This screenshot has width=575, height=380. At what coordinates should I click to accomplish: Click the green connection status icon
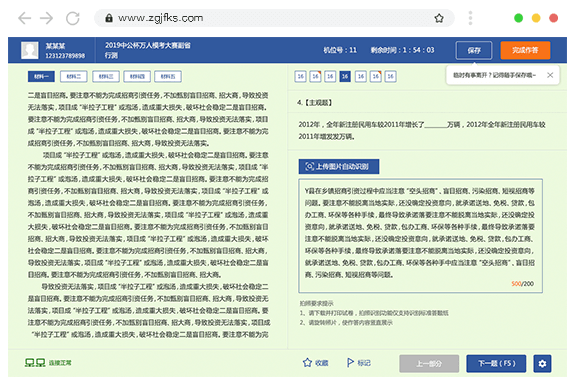tap(35, 363)
